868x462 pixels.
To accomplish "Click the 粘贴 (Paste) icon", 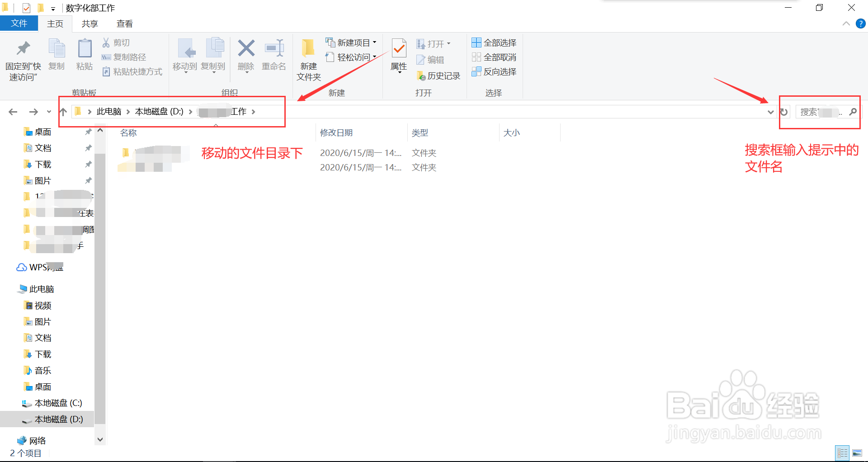I will pos(84,54).
